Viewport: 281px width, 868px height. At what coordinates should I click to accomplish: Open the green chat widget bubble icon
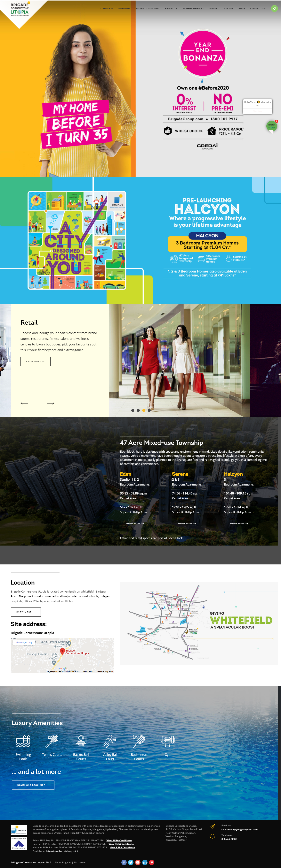[x=272, y=126]
